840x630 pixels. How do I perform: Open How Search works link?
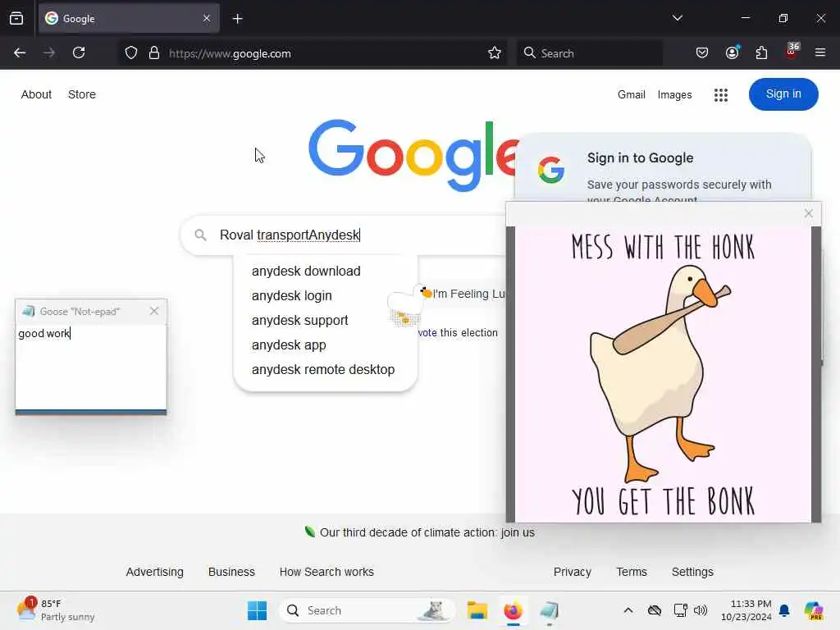pyautogui.click(x=326, y=572)
